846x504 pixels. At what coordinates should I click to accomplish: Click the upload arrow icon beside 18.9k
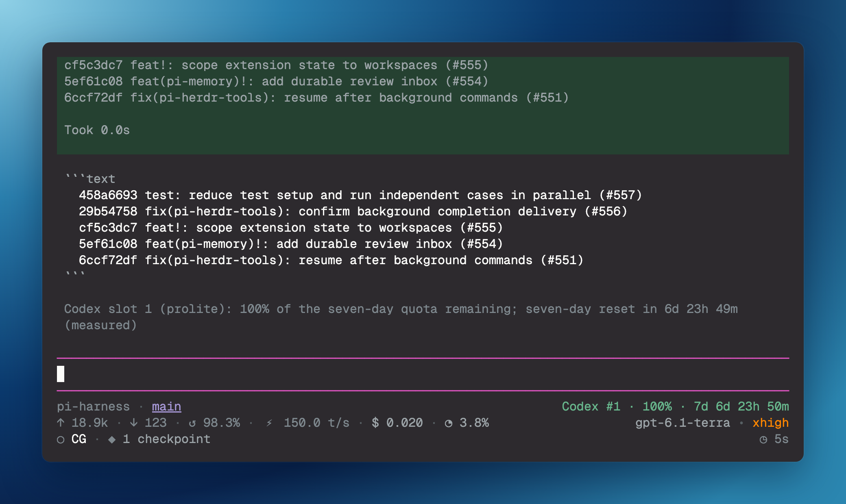pyautogui.click(x=61, y=423)
